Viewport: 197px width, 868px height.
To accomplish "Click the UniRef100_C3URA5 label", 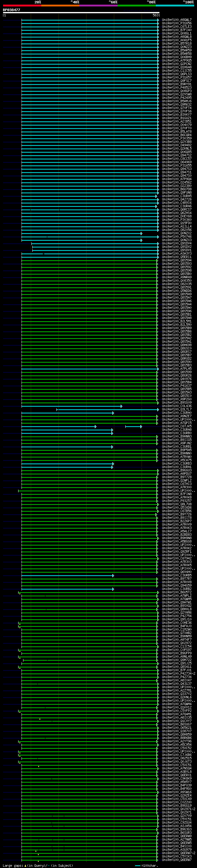I will (x=177, y=196).
